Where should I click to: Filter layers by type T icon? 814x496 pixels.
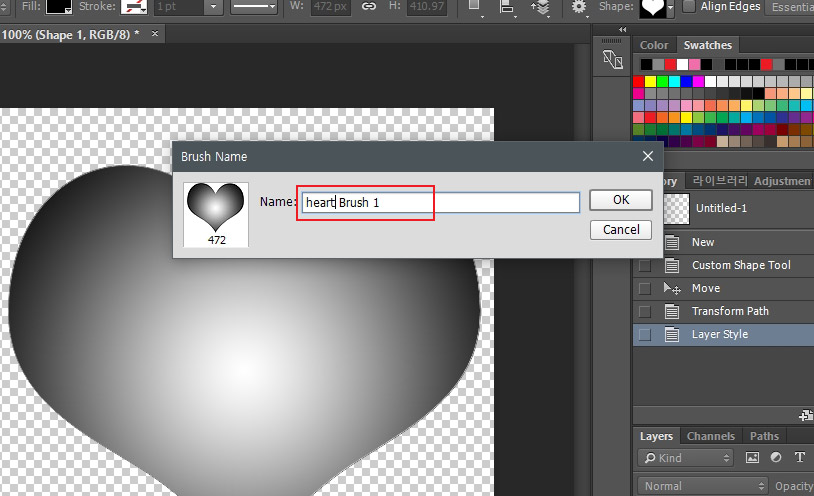[x=799, y=458]
